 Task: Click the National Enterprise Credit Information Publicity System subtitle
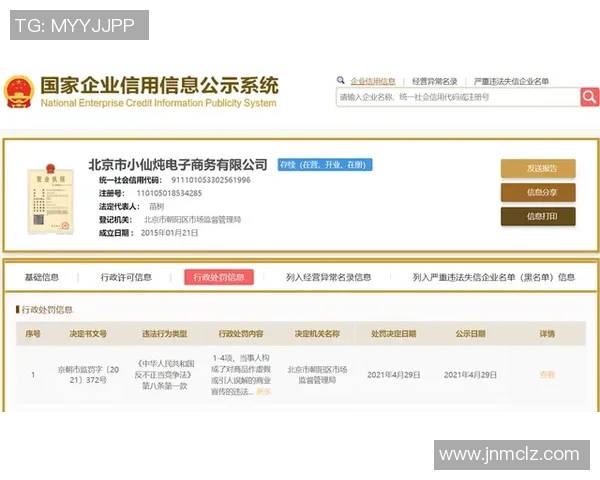click(158, 103)
